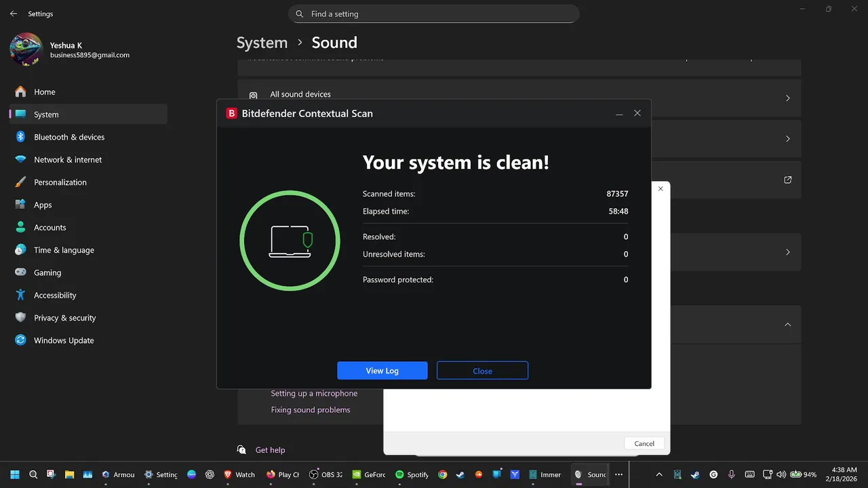Image resolution: width=868 pixels, height=488 pixels.
Task: Open the Photos app in the taskbar
Action: pyautogui.click(x=87, y=474)
